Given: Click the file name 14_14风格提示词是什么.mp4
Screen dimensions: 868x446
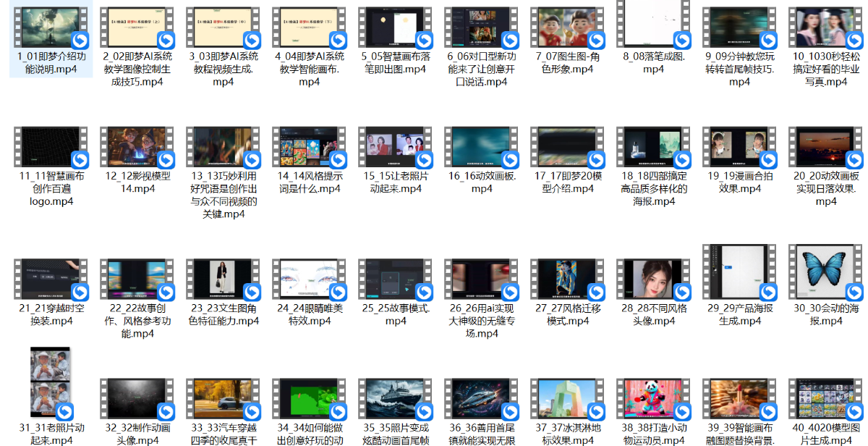Looking at the screenshot, I should [309, 182].
